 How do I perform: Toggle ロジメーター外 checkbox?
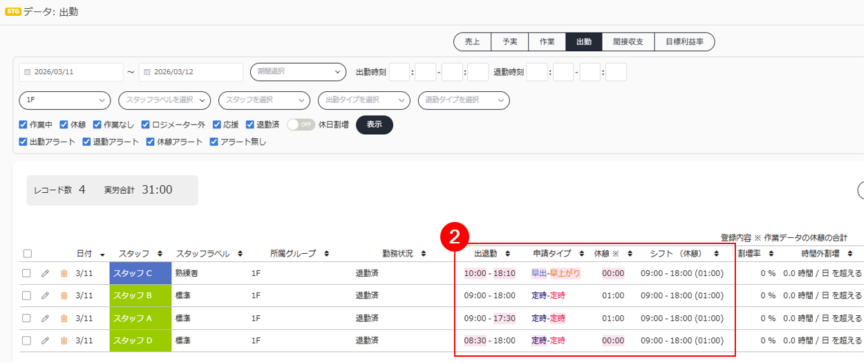pos(146,124)
